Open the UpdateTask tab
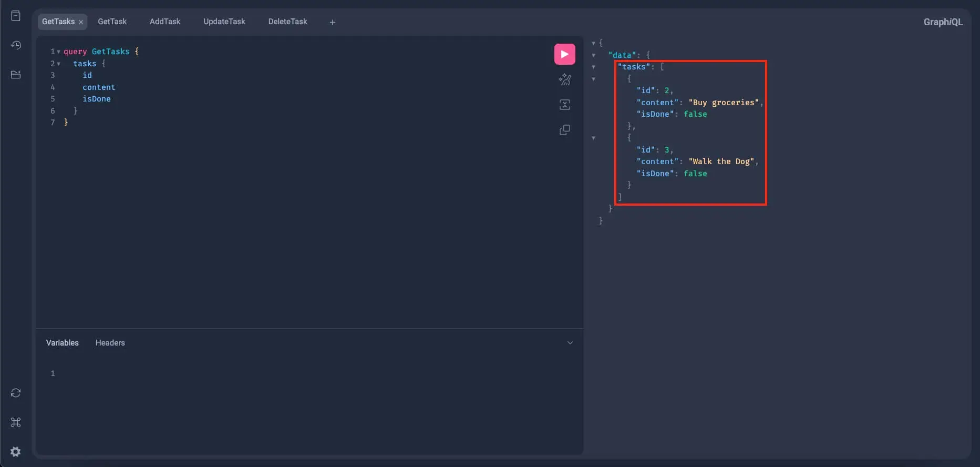The width and height of the screenshot is (980, 467). [x=224, y=22]
